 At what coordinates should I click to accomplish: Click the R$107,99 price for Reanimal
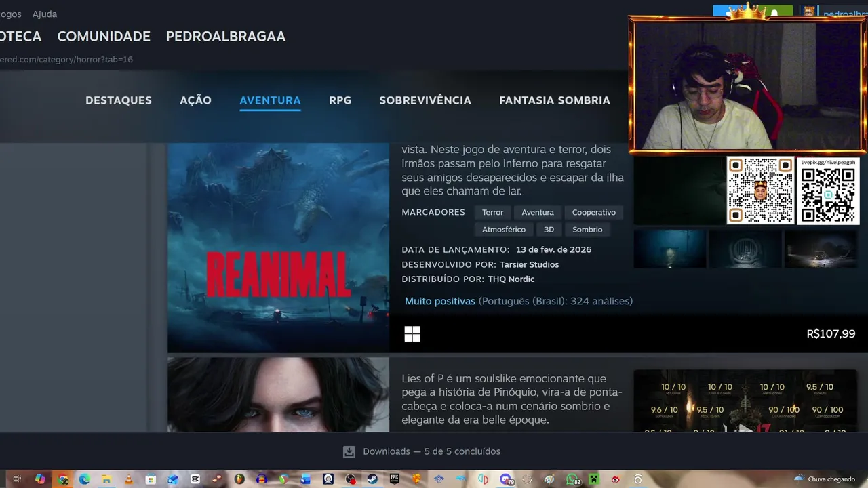point(831,333)
